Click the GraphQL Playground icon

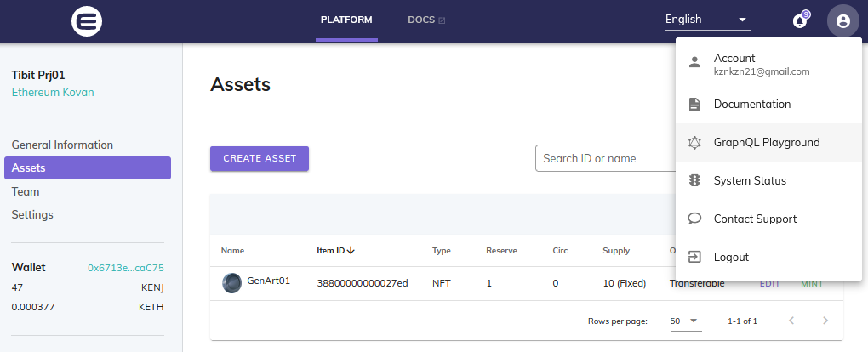(694, 143)
